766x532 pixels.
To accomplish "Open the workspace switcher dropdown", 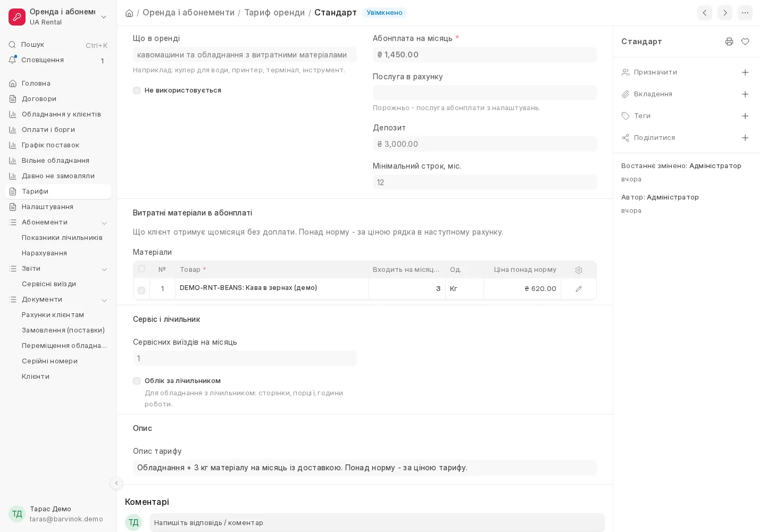I will 104,17.
